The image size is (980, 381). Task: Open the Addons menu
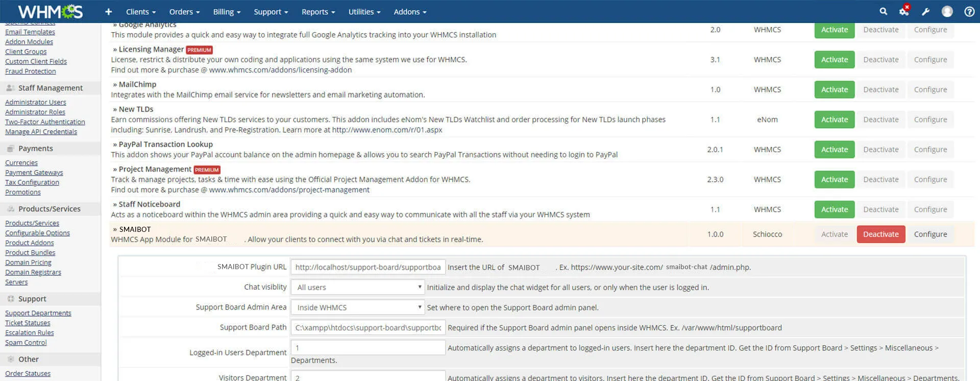pyautogui.click(x=410, y=12)
